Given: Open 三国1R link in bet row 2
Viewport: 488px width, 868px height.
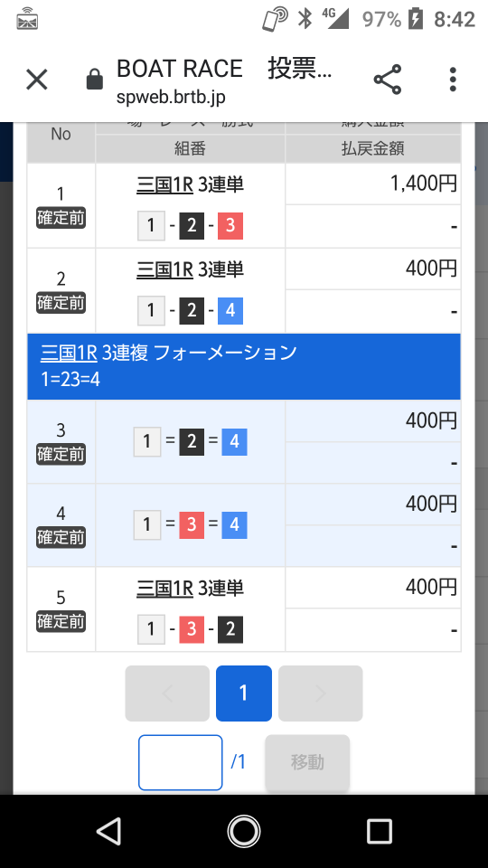Looking at the screenshot, I should 164,269.
